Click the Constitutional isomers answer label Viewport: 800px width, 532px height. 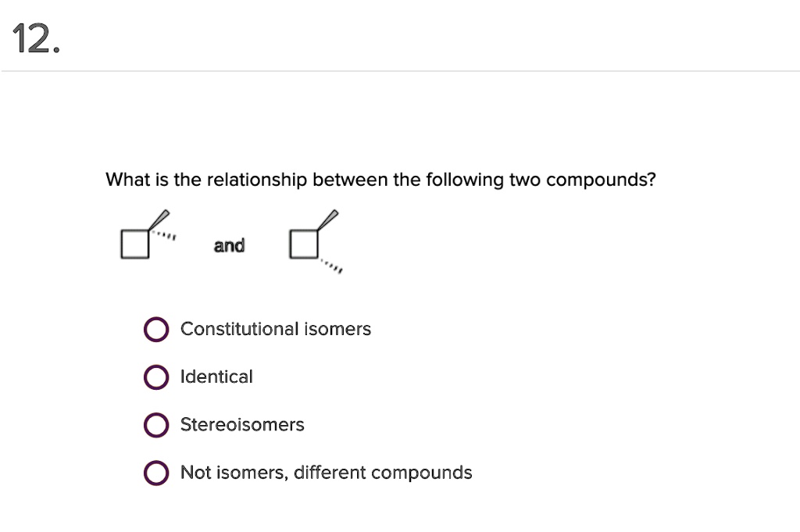click(x=275, y=329)
